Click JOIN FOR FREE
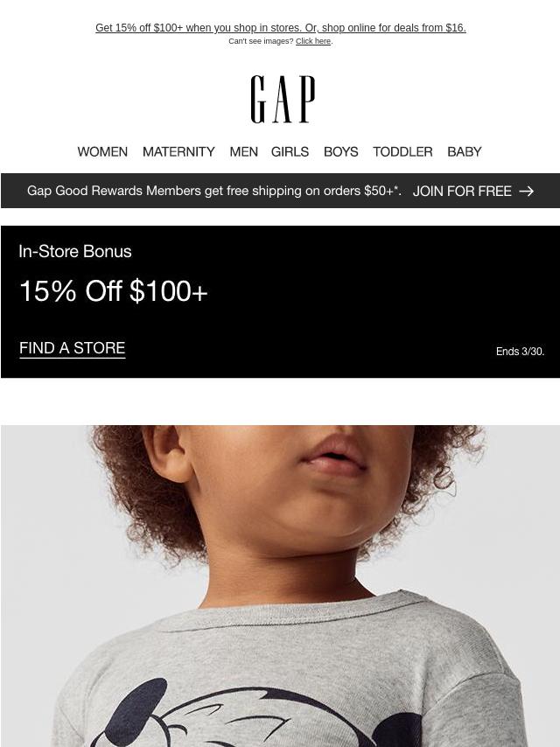 (x=462, y=191)
